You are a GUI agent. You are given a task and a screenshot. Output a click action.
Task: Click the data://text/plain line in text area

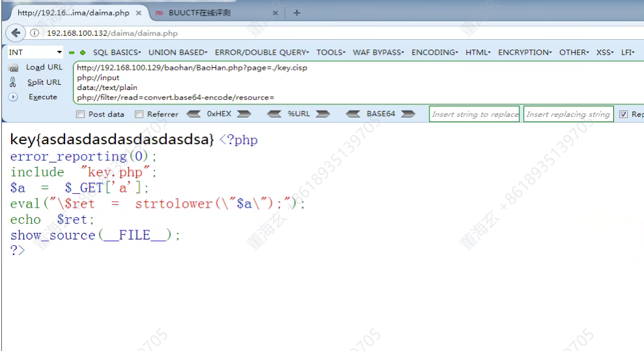[107, 87]
